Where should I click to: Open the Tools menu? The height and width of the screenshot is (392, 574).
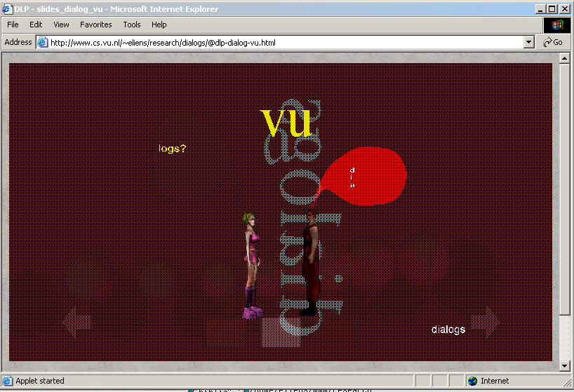pos(132,25)
